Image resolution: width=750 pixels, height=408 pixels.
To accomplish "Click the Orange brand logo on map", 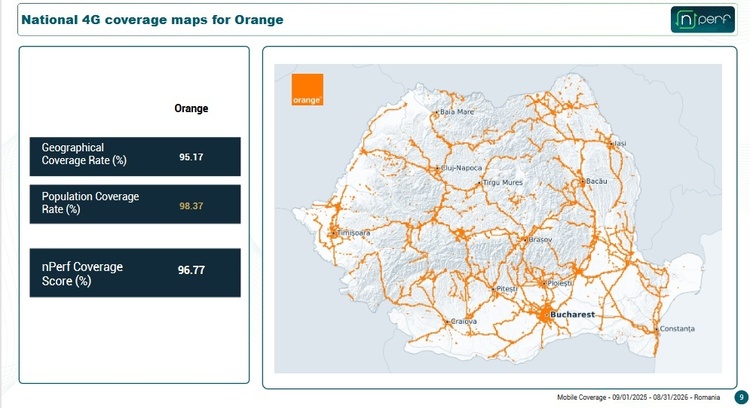I will click(307, 89).
